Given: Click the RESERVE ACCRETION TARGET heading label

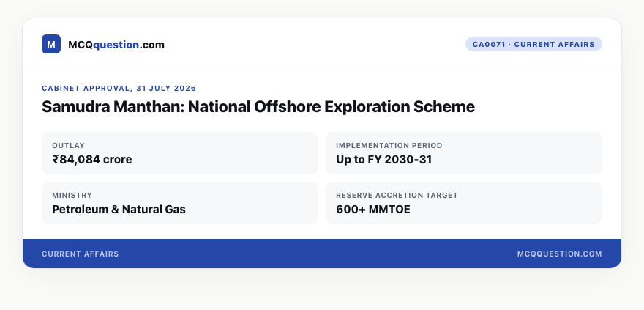Looking at the screenshot, I should tap(397, 195).
